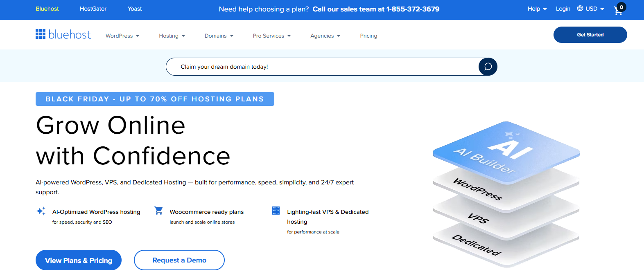Click the Get Started button

coord(590,35)
